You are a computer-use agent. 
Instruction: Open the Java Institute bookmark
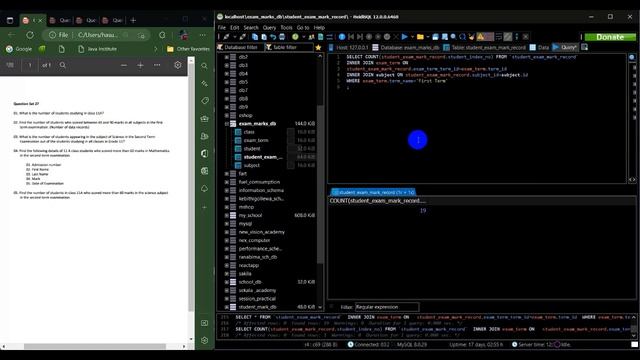coord(97,49)
